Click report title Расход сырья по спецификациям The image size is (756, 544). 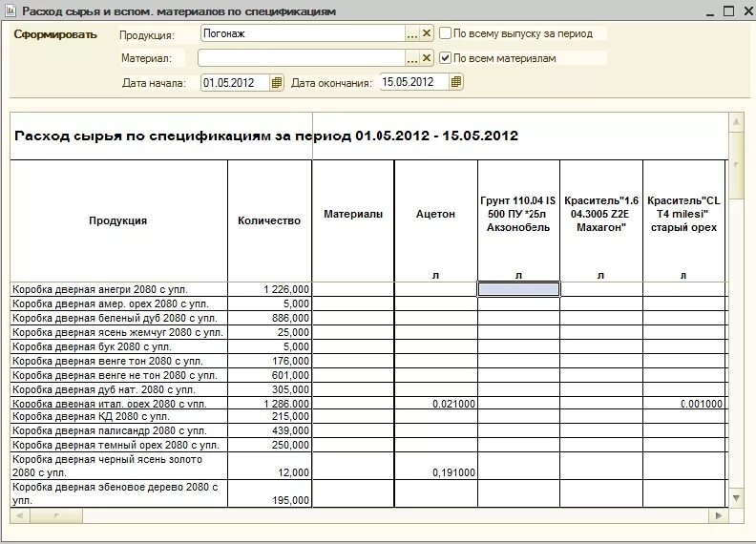click(x=266, y=136)
